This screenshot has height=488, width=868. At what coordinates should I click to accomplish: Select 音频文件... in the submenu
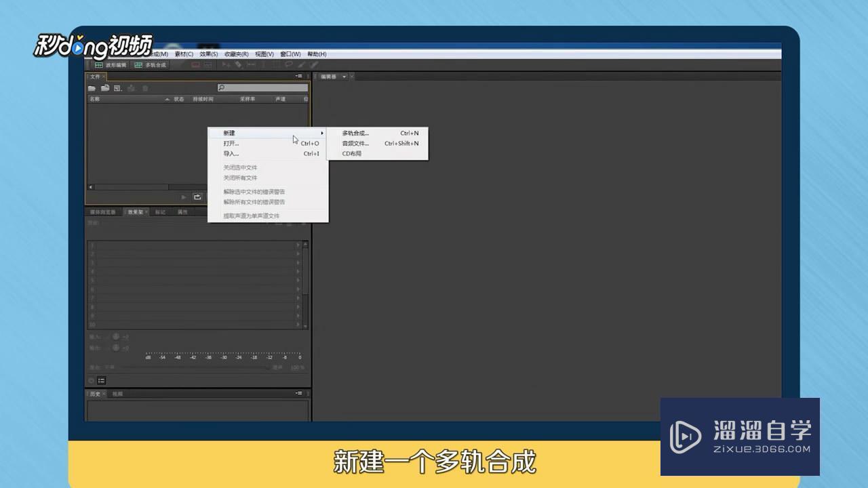377,144
